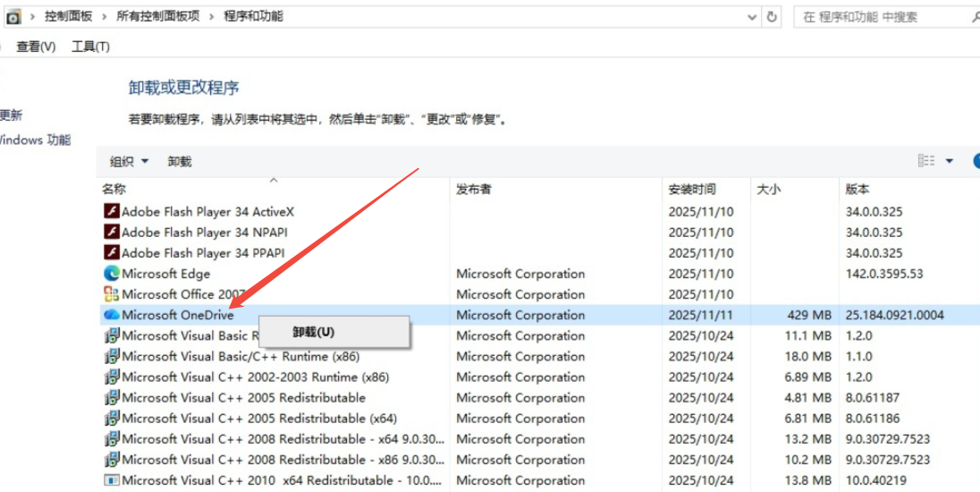Sort programs by 大小 column header
The width and height of the screenshot is (980, 492).
(769, 190)
